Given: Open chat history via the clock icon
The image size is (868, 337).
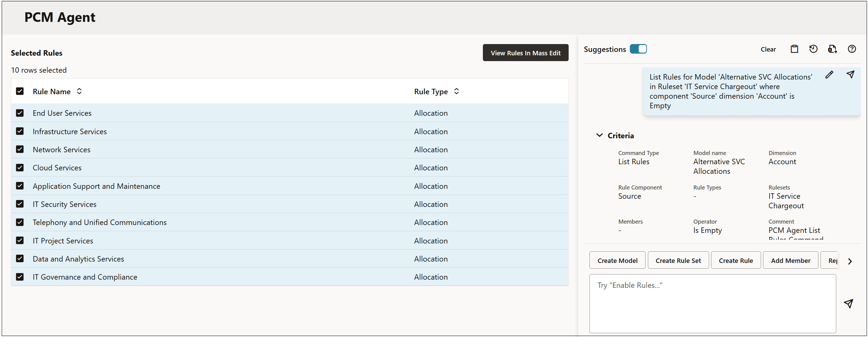Looking at the screenshot, I should click(814, 49).
